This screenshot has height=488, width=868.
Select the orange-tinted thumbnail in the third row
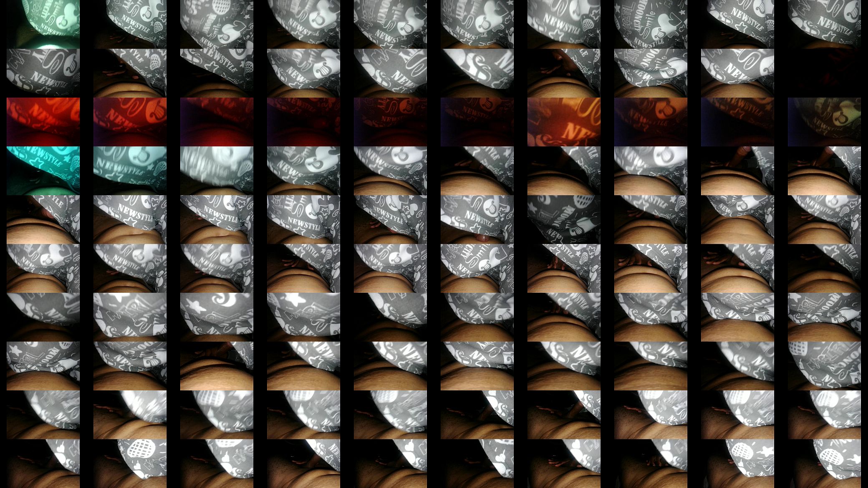pyautogui.click(x=564, y=122)
